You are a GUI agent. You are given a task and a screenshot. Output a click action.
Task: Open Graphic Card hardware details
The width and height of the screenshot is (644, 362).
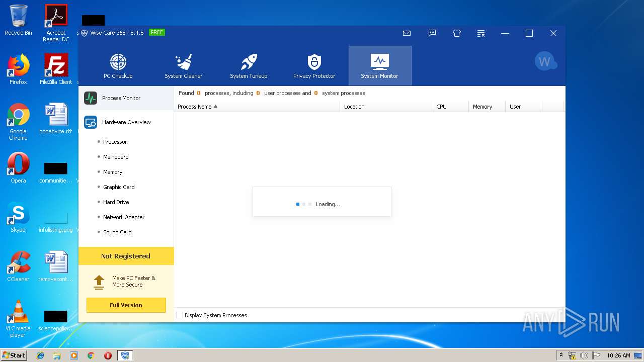[x=119, y=187]
